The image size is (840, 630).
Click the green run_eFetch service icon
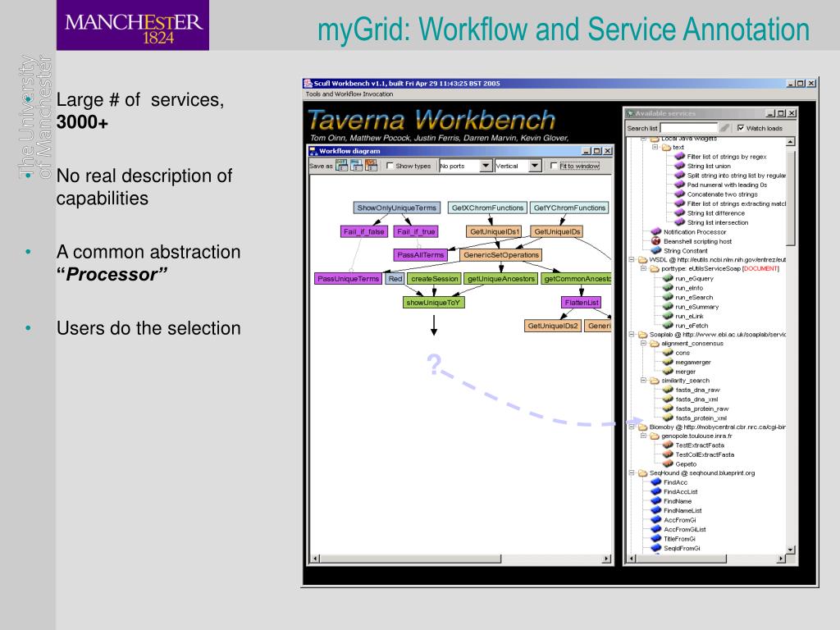click(x=668, y=325)
